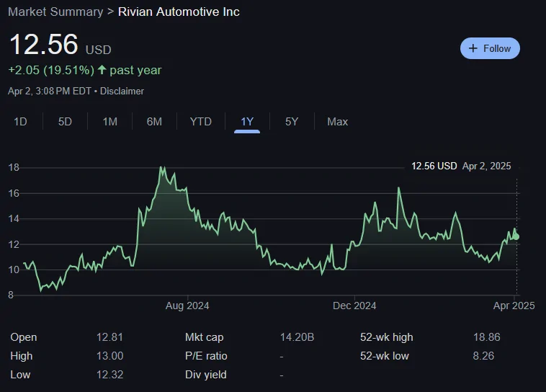
Task: Click the current price dot on chart
Action: [516, 237]
